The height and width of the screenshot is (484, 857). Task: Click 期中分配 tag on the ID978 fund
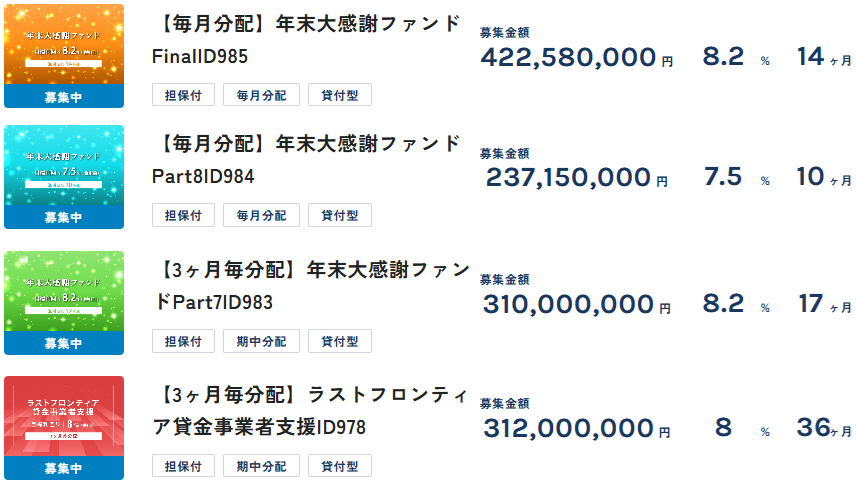click(261, 466)
